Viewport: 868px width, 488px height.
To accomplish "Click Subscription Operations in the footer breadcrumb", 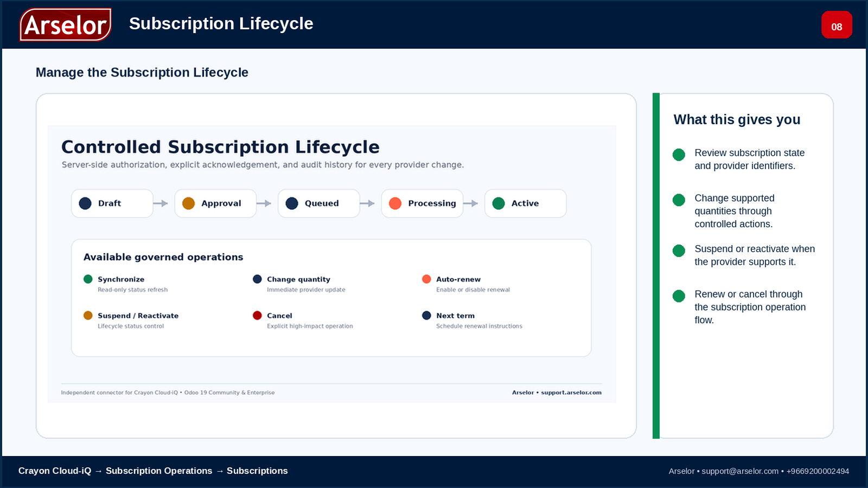I will pos(159,471).
